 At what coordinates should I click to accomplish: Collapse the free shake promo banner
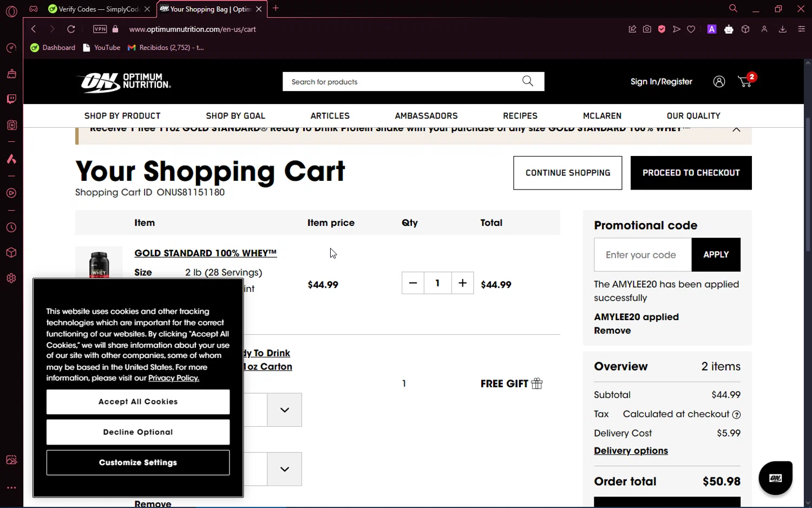tap(736, 129)
